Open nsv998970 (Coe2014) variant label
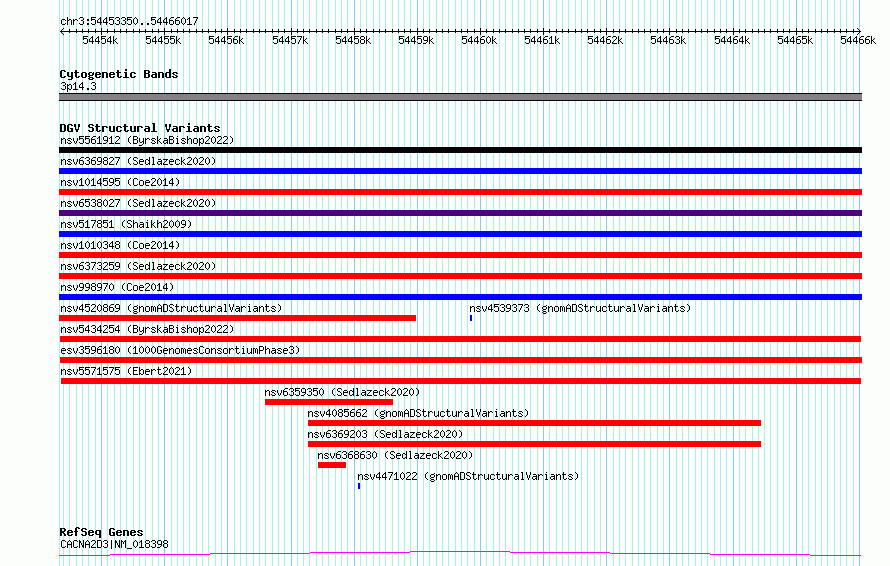 tap(117, 287)
